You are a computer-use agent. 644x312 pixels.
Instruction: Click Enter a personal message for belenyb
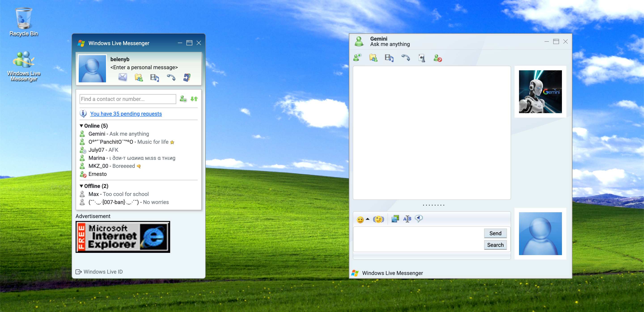coord(144,67)
